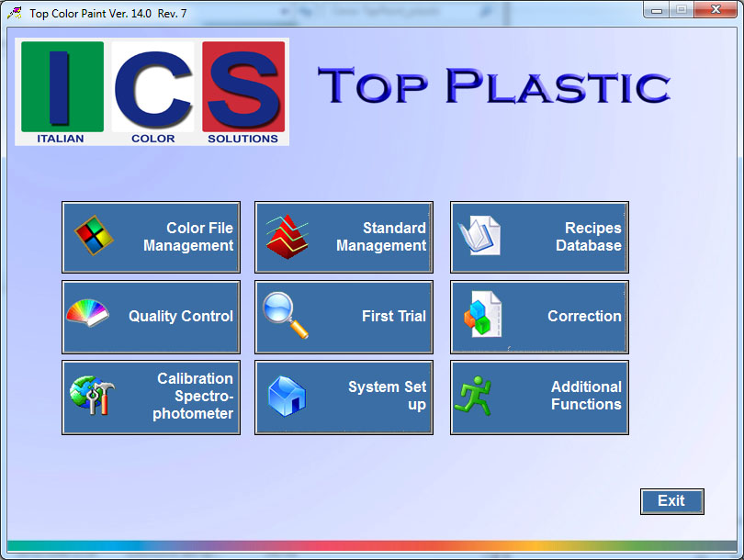Click the Top Color Paint title bar icon
The width and height of the screenshot is (744, 560).
pos(15,13)
